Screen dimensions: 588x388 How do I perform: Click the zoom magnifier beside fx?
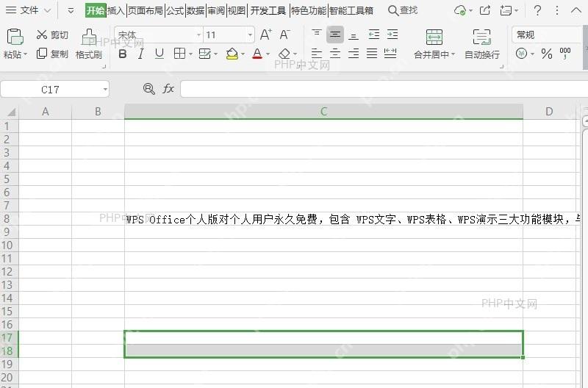pyautogui.click(x=149, y=89)
